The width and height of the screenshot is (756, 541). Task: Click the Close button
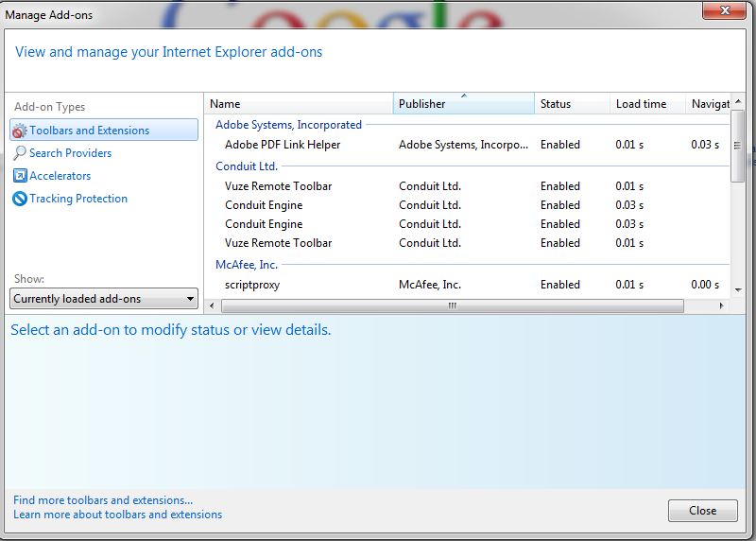click(x=702, y=511)
